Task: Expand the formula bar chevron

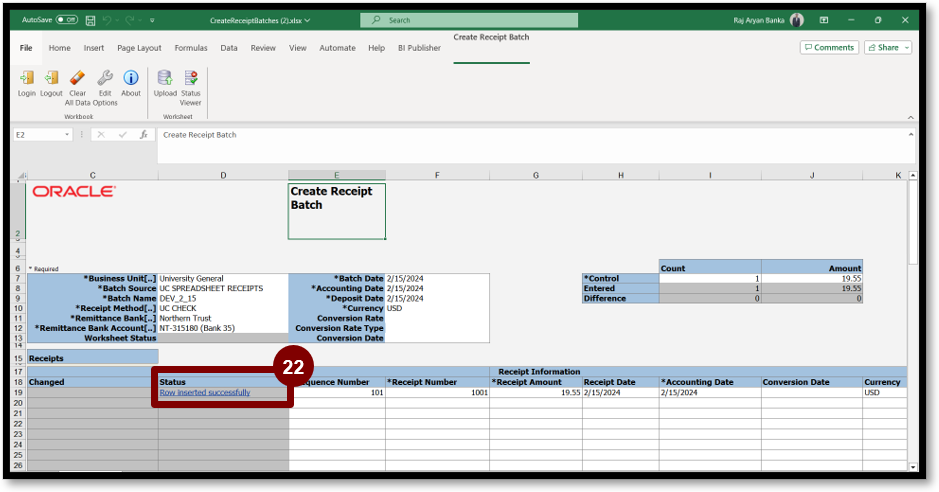Action: (x=911, y=135)
